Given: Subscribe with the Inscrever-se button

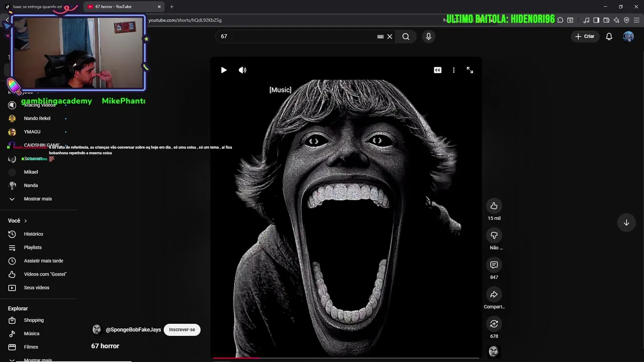Looking at the screenshot, I should point(182,330).
